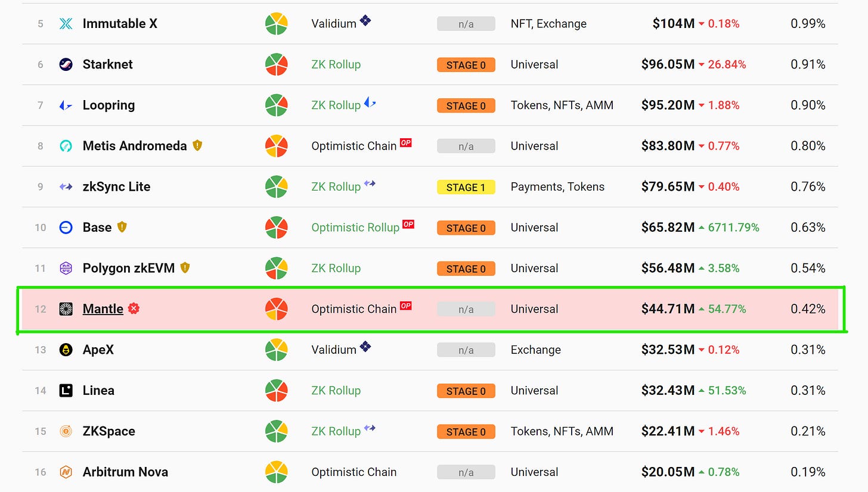
Task: Click the red warning badge next to Mantle
Action: point(134,309)
